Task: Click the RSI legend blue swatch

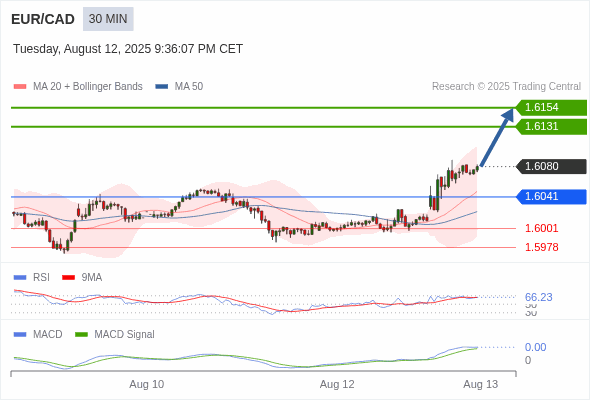Action: [x=20, y=278]
